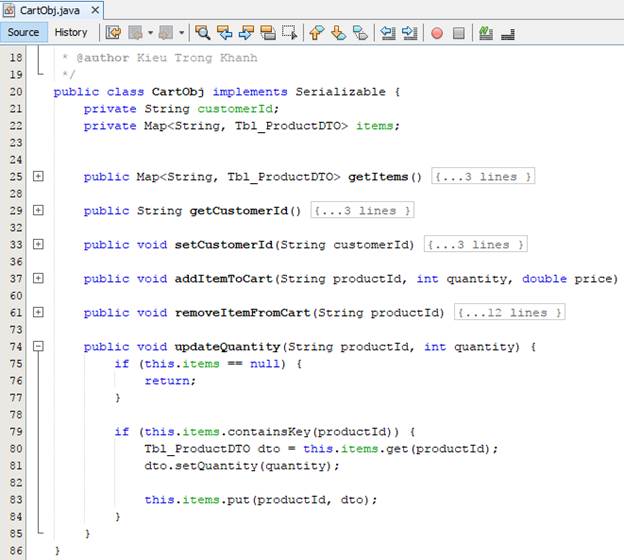Open the Forward history dropdown arrow

(181, 33)
